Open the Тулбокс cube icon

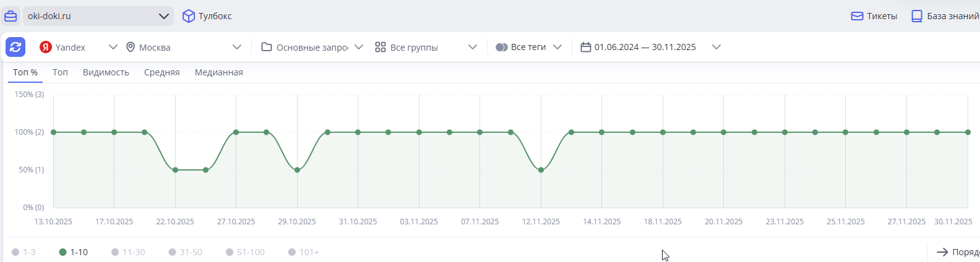(x=189, y=16)
